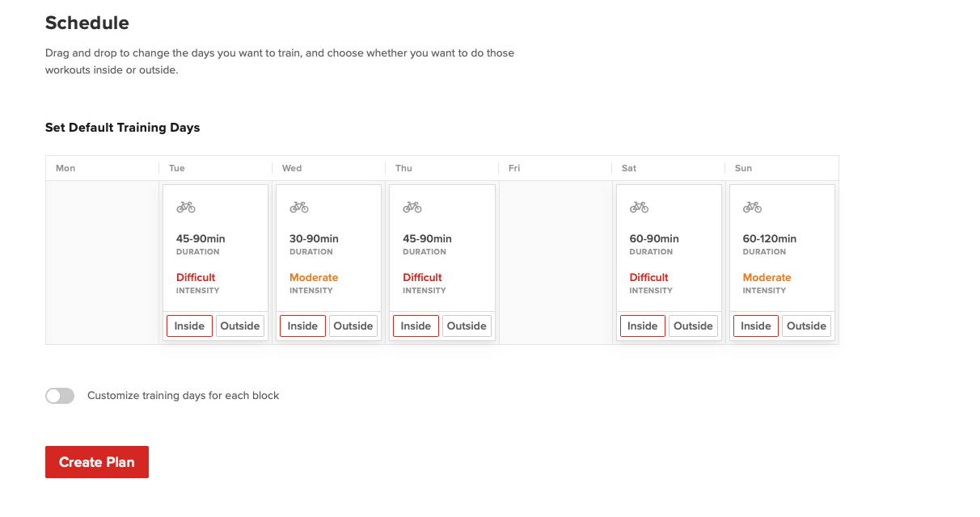Click the bike icon on Thursday's workout
980x517 pixels.
click(x=412, y=208)
